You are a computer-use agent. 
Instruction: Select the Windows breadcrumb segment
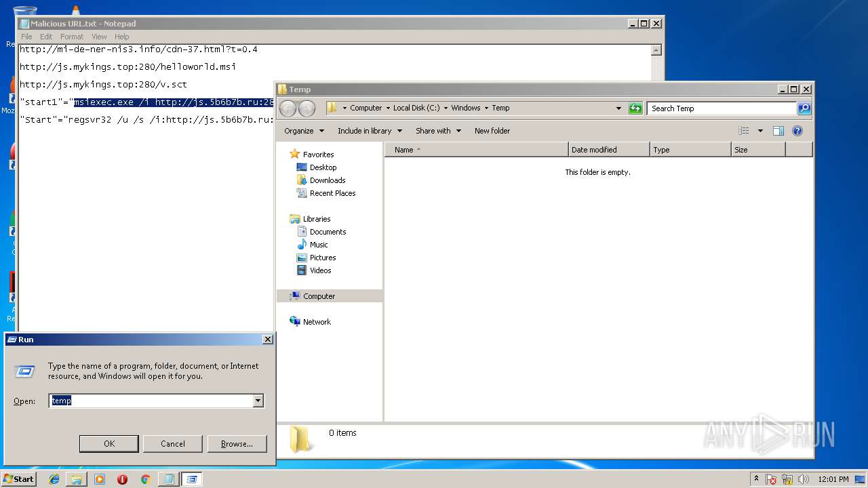tap(466, 108)
